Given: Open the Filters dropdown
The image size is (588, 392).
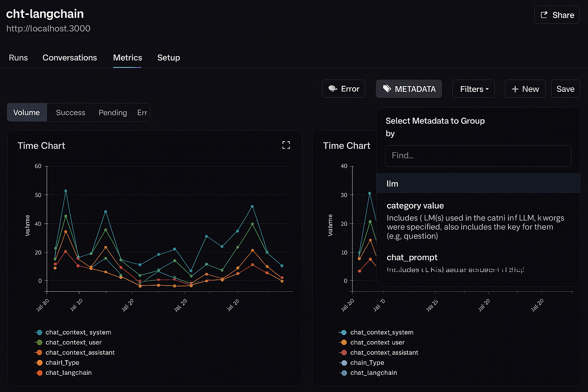Looking at the screenshot, I should (x=474, y=89).
